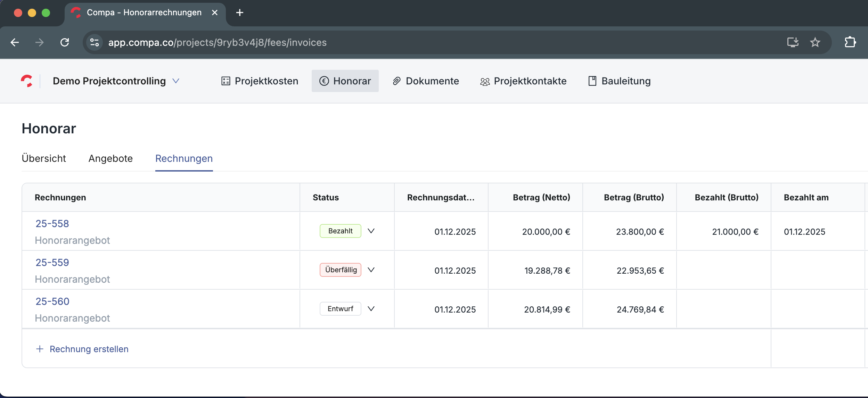Bookmark page with star icon

coord(815,42)
